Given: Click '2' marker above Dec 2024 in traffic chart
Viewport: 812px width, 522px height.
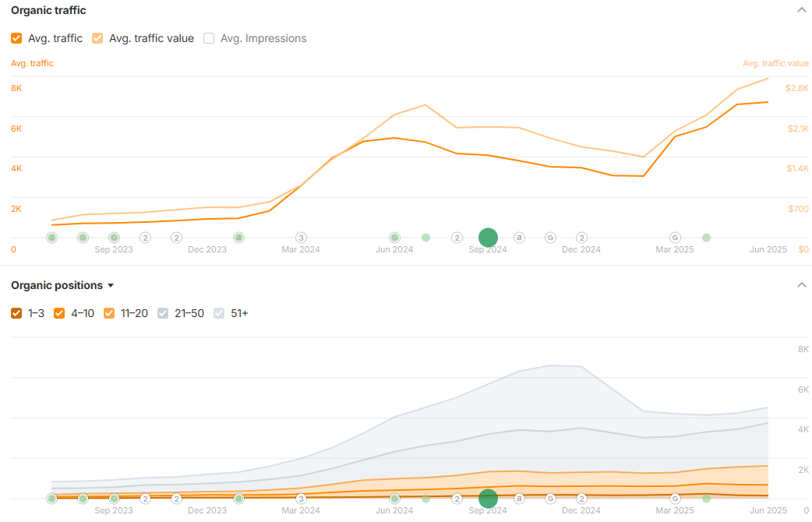Looking at the screenshot, I should click(x=581, y=238).
